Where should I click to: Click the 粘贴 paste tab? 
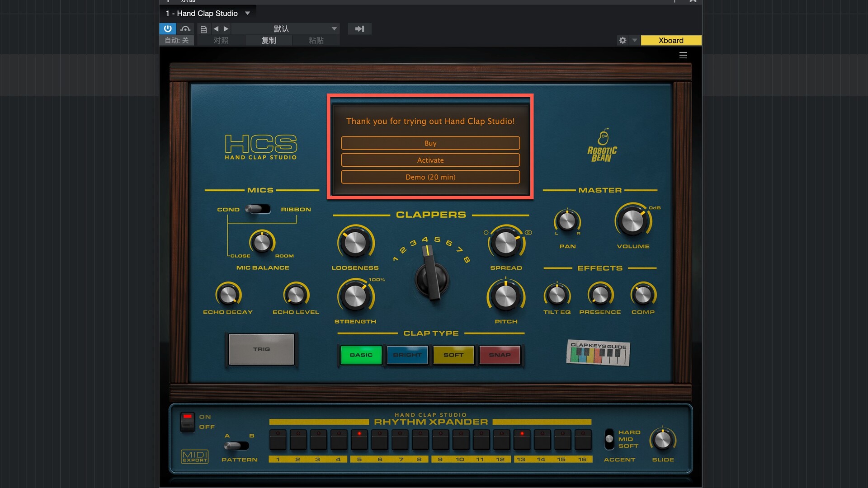click(316, 40)
